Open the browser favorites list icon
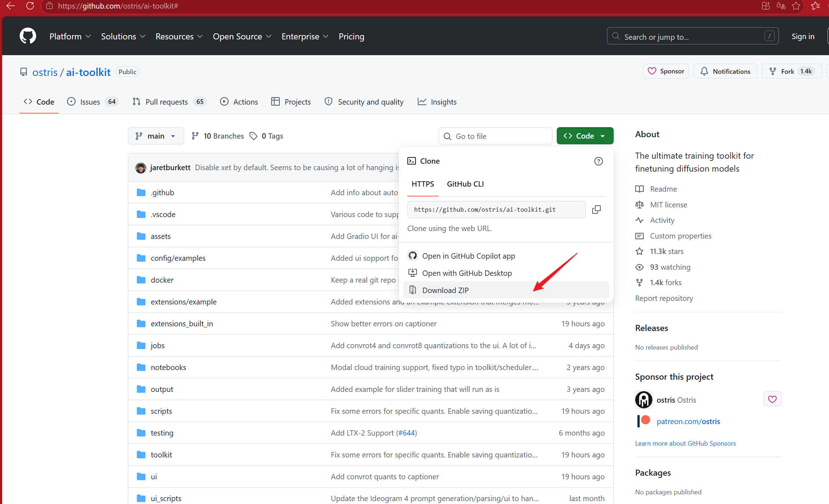829x504 pixels. point(815,6)
